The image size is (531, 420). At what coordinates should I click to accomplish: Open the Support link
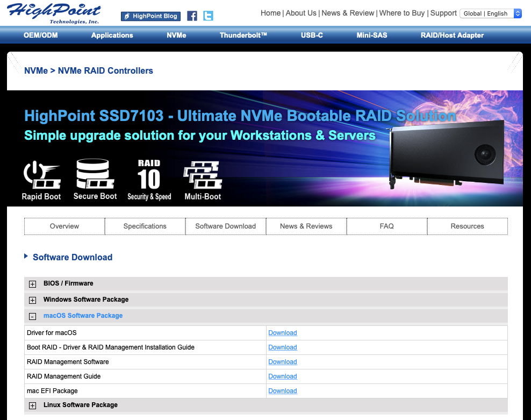point(443,13)
